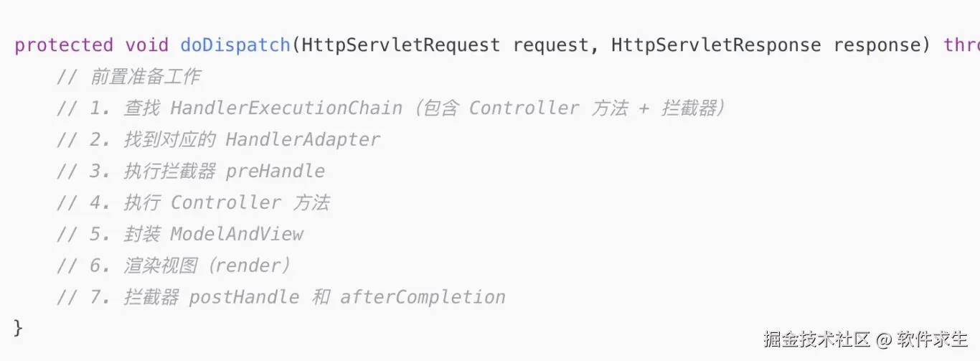Click the doDispatch method name
The height and width of the screenshot is (361, 980).
coord(235,45)
